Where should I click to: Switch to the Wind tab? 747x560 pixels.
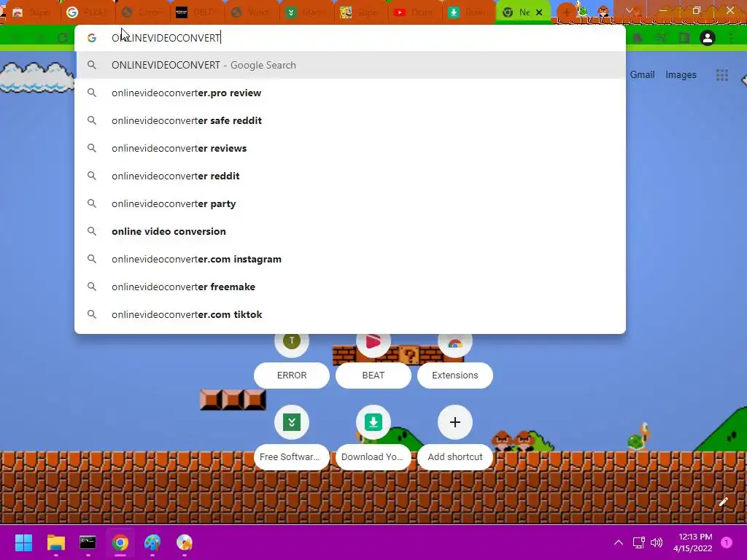(249, 12)
